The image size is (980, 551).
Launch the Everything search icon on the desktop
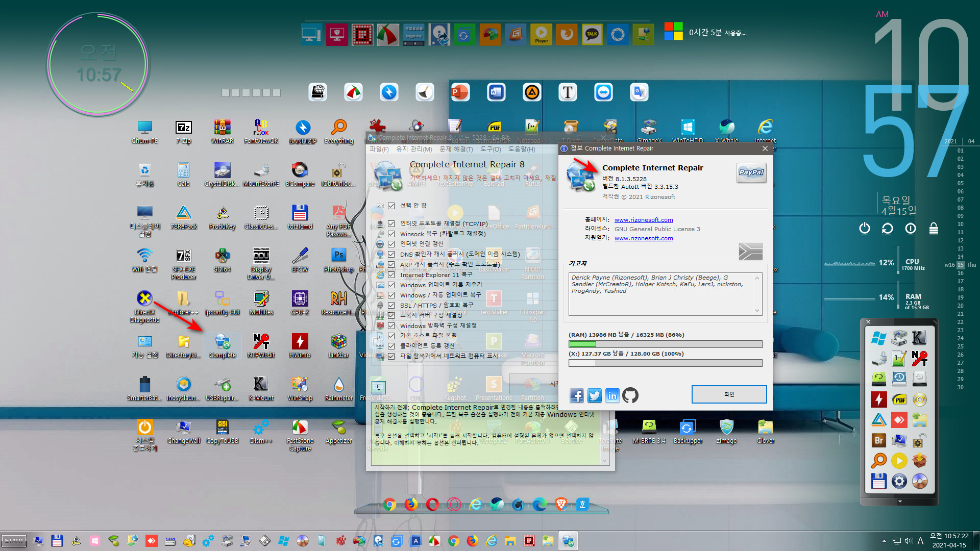coord(339,132)
